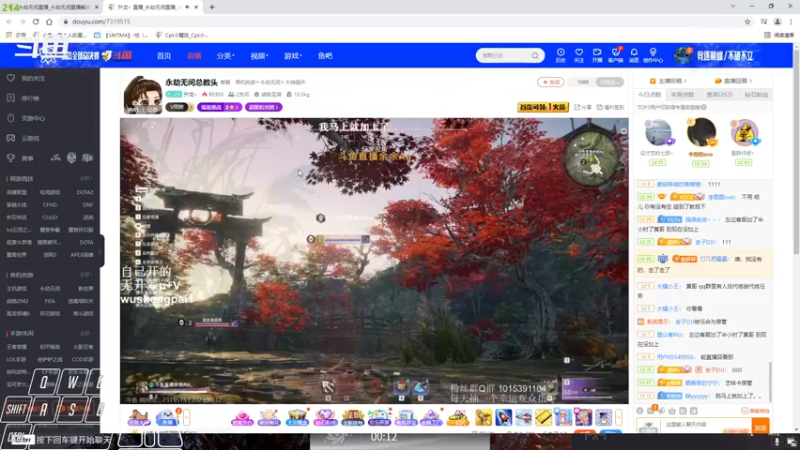Switch to the 钻石粉丝 tab

click(x=756, y=94)
